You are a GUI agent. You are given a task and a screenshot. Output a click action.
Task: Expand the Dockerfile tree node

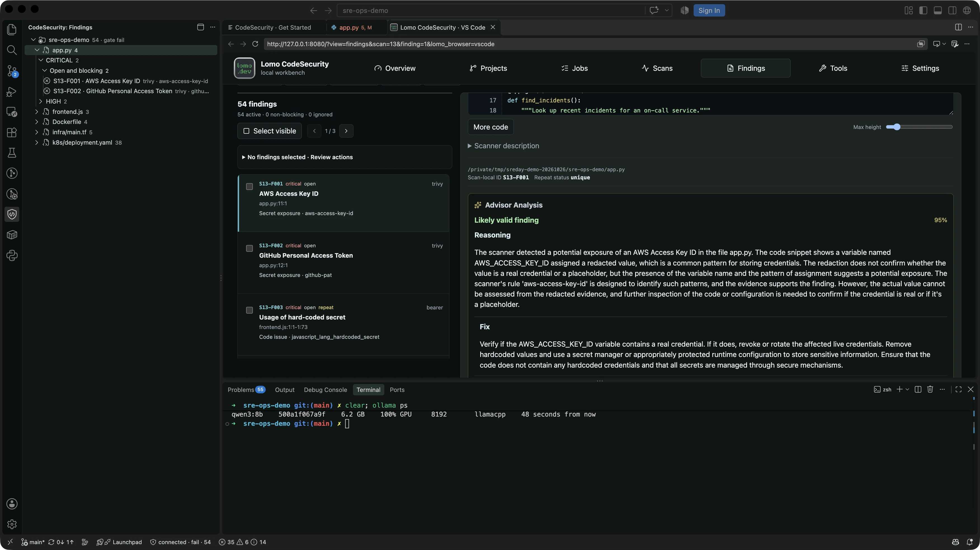click(37, 122)
